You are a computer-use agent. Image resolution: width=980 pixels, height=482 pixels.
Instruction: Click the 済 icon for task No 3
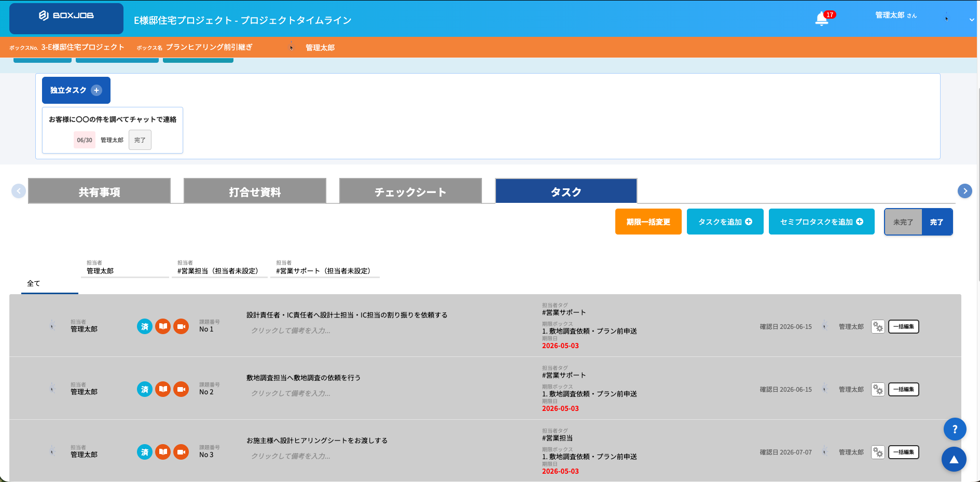click(145, 452)
